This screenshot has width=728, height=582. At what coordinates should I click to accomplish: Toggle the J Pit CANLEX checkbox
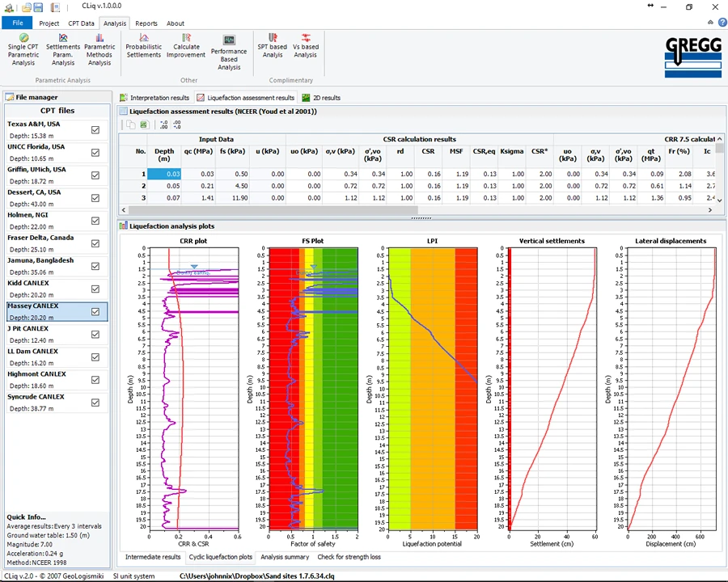coord(95,335)
